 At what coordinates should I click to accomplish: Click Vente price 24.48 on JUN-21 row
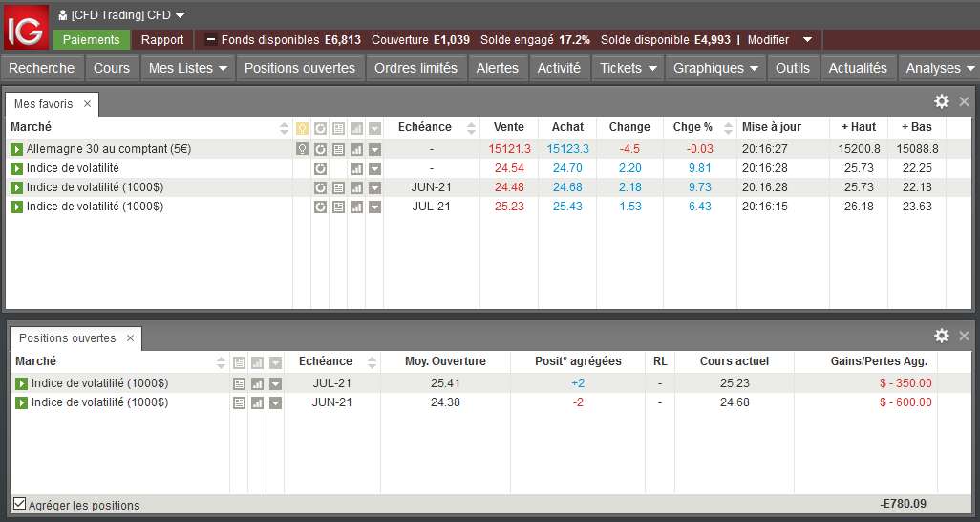[x=509, y=187]
